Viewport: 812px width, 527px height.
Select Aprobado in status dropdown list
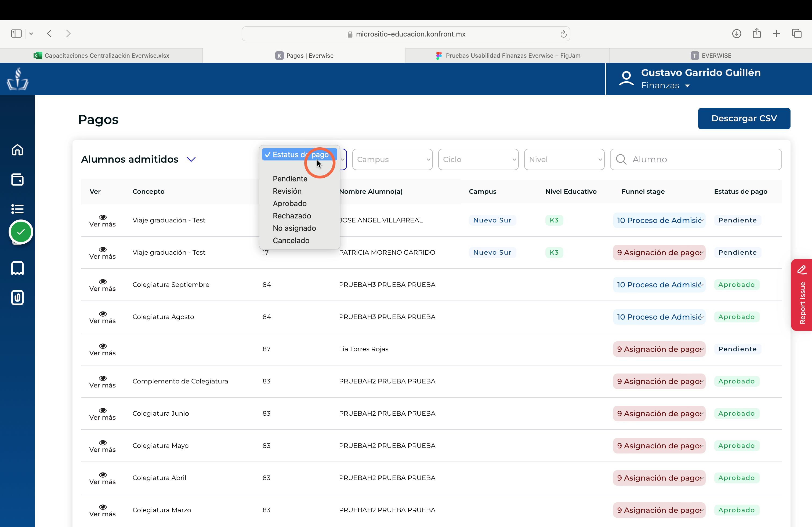click(290, 203)
